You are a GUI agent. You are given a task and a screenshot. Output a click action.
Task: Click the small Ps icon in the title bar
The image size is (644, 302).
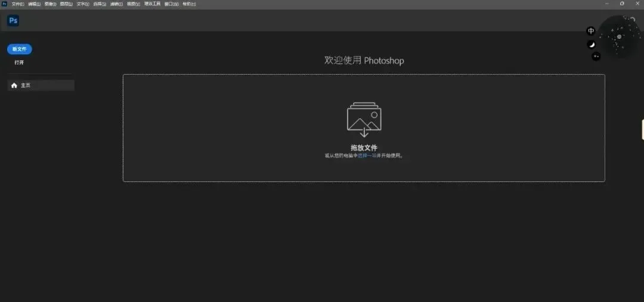(x=4, y=4)
